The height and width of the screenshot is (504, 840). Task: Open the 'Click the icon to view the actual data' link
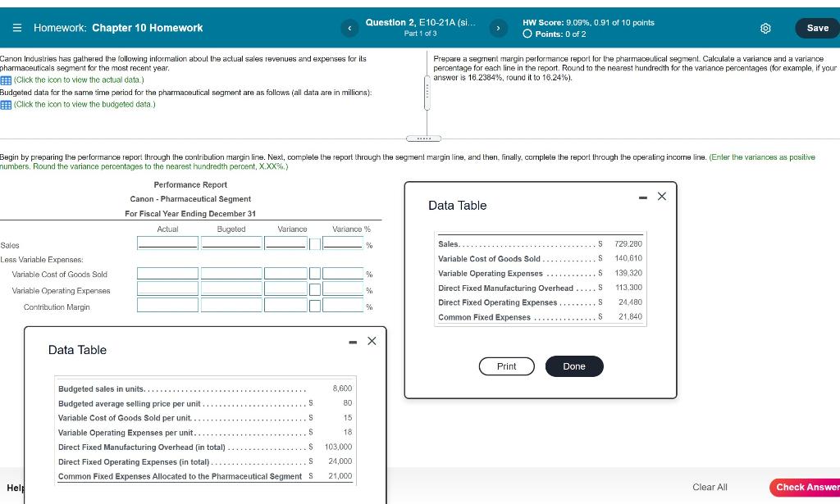tap(79, 80)
